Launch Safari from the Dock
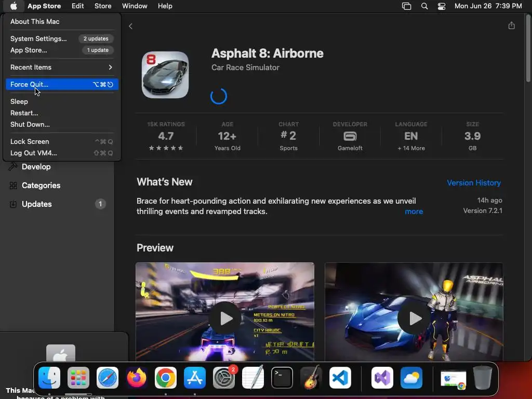This screenshot has width=532, height=399. (x=108, y=378)
